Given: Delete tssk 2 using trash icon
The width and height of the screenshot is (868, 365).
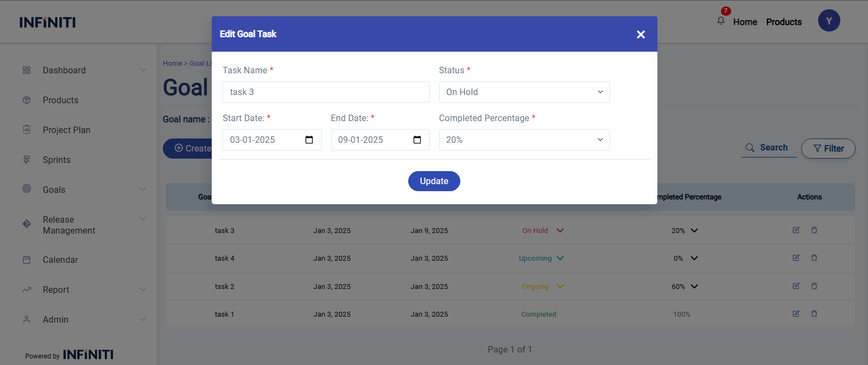Looking at the screenshot, I should [814, 286].
